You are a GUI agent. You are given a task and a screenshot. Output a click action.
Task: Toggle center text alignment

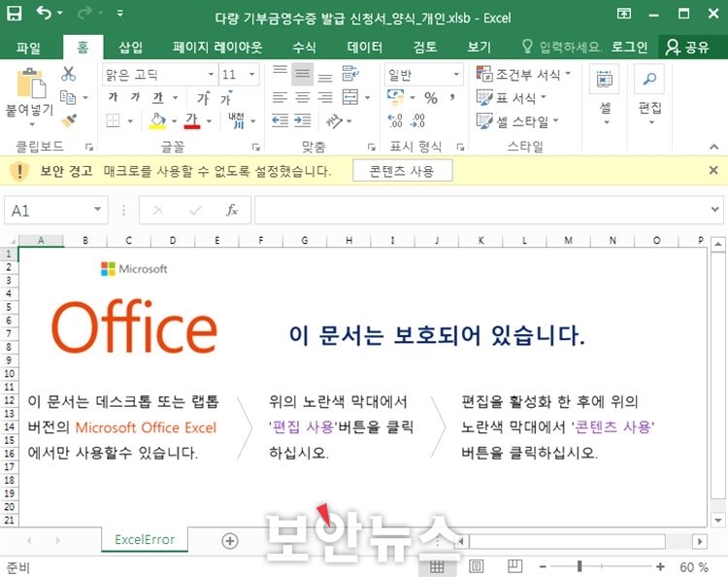[302, 97]
